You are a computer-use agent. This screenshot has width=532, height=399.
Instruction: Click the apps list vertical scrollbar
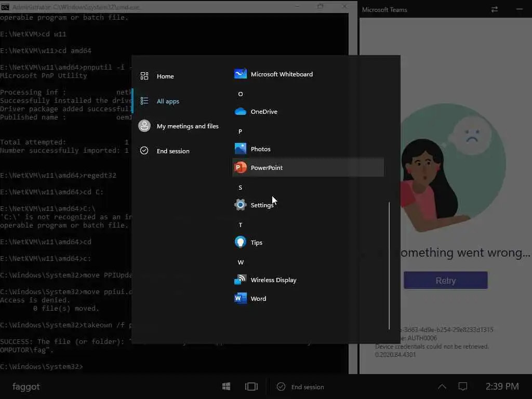tap(389, 265)
